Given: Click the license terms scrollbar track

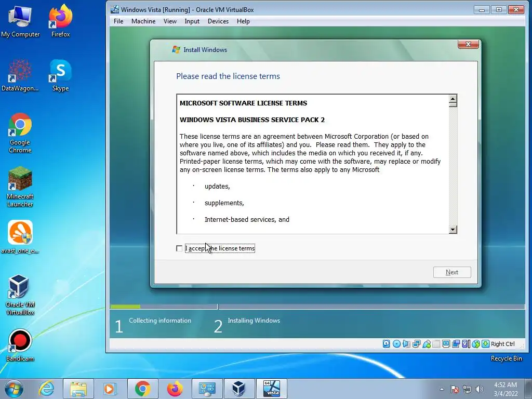Looking at the screenshot, I should coord(453,166).
